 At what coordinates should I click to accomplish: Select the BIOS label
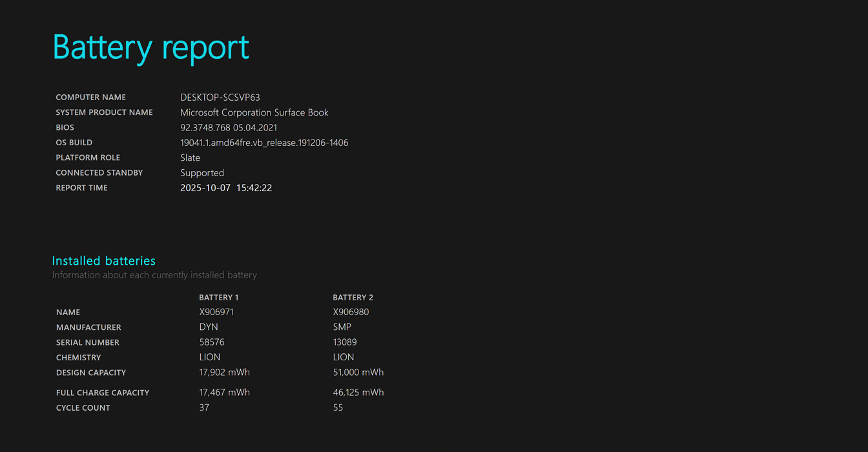65,128
